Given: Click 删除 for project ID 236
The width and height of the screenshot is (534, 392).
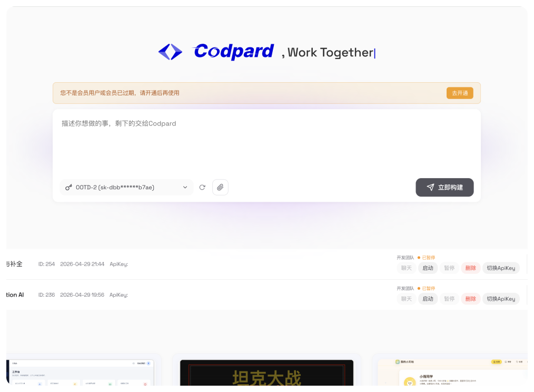Looking at the screenshot, I should pyautogui.click(x=471, y=299).
